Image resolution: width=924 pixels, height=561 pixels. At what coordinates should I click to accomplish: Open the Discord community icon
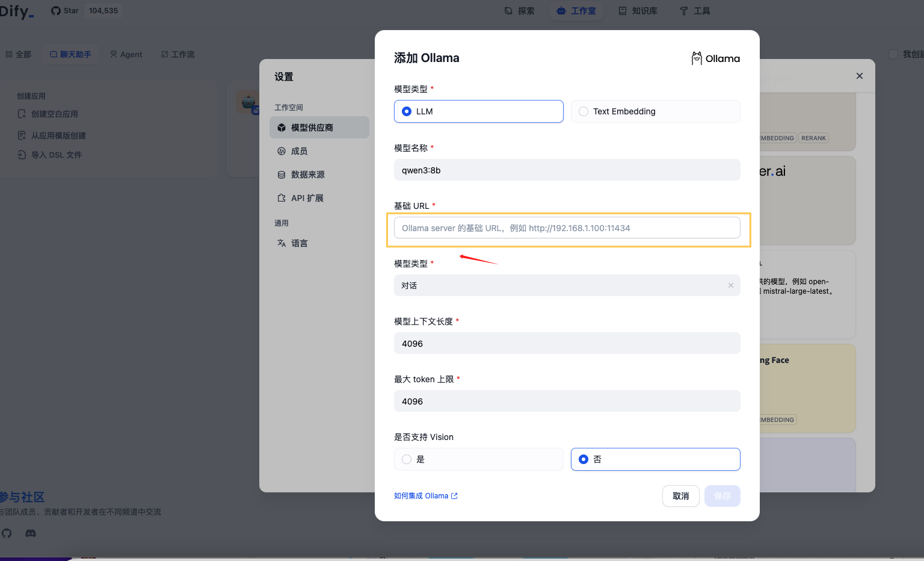point(31,533)
